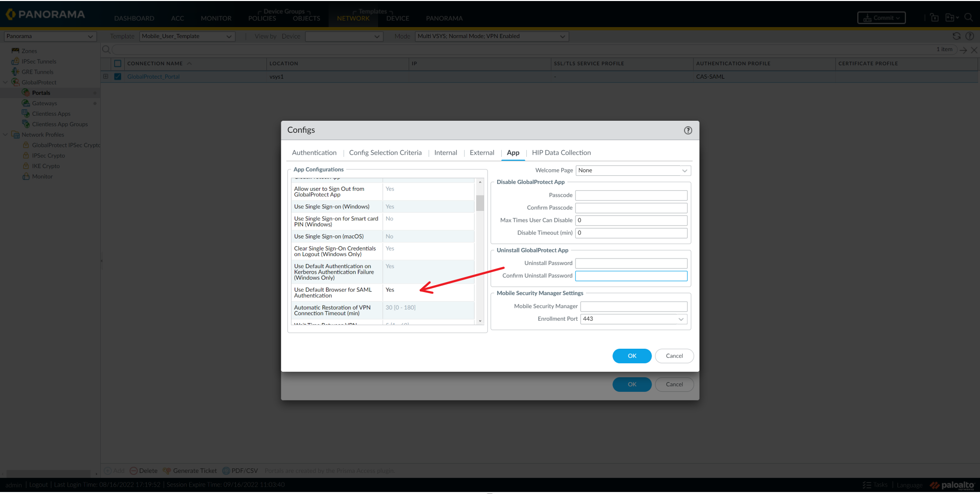Screen dimensions: 980x494
Task: Open page help icon below the header
Action: pyautogui.click(x=969, y=36)
